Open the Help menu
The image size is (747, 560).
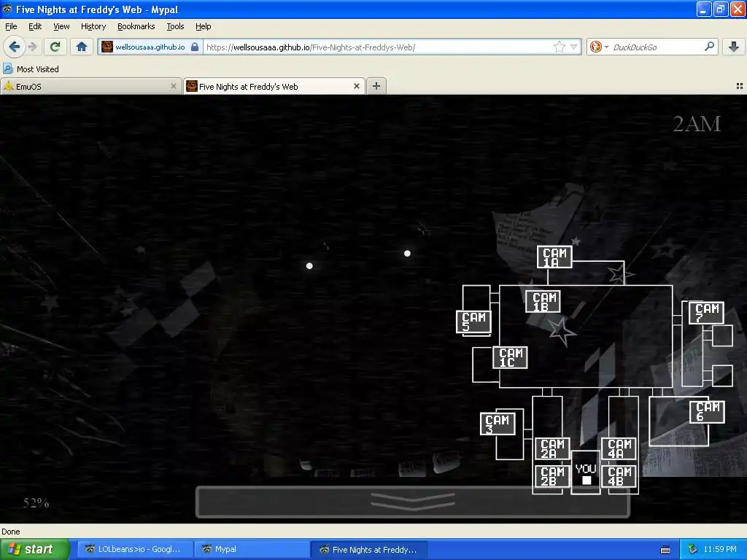pyautogui.click(x=204, y=26)
